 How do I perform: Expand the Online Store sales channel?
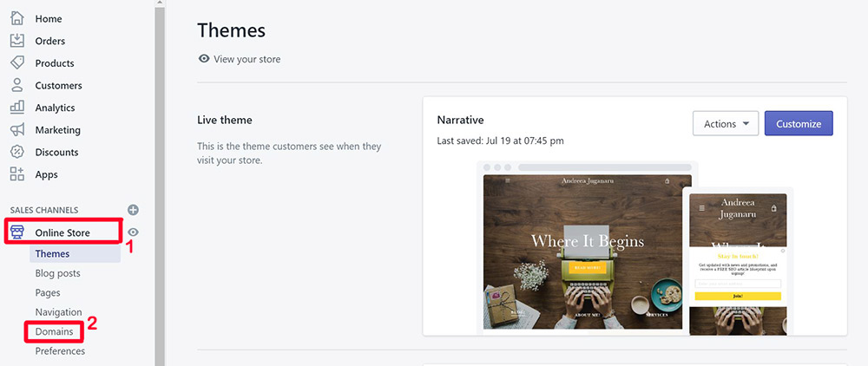(62, 232)
